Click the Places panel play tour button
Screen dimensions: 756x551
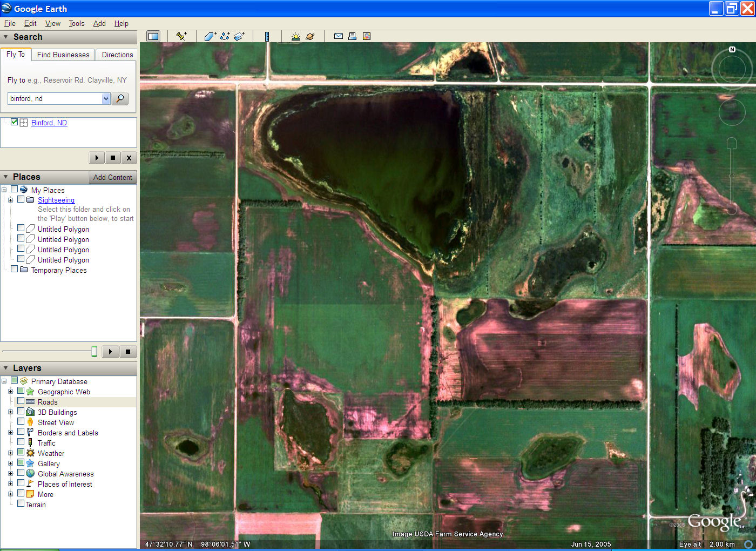point(110,352)
